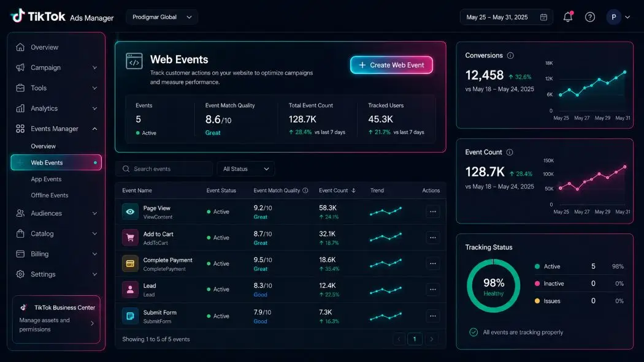Click the Lead person icon
This screenshot has width=644, height=362.
tap(130, 290)
